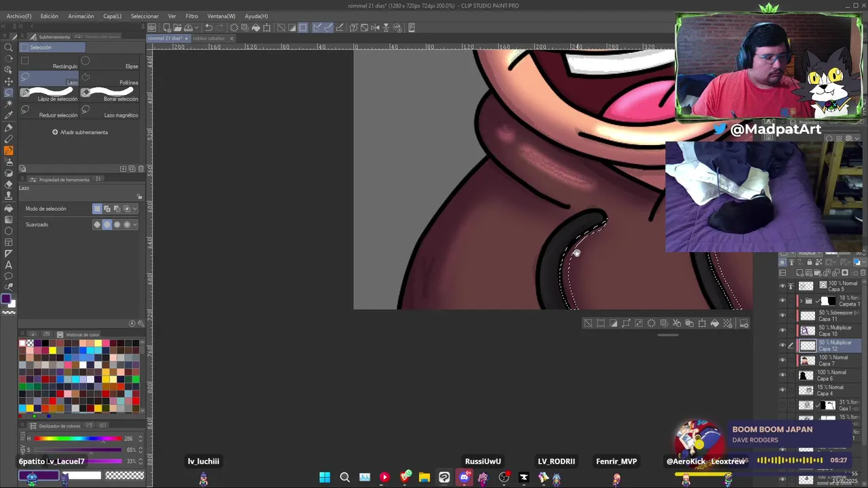868x488 pixels.
Task: Click the Clear selection outside icon in command bar
Action: point(245,28)
